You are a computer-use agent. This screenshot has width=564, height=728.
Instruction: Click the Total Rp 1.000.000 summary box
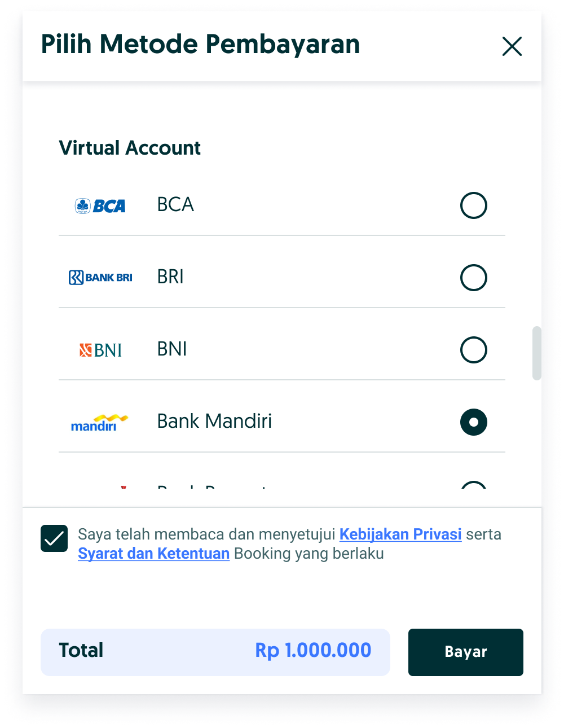point(215,652)
